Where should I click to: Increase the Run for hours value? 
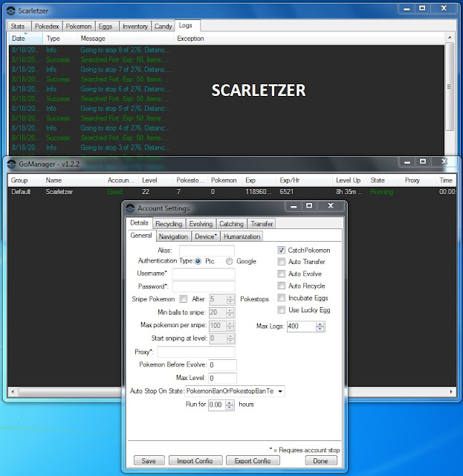tap(230, 402)
